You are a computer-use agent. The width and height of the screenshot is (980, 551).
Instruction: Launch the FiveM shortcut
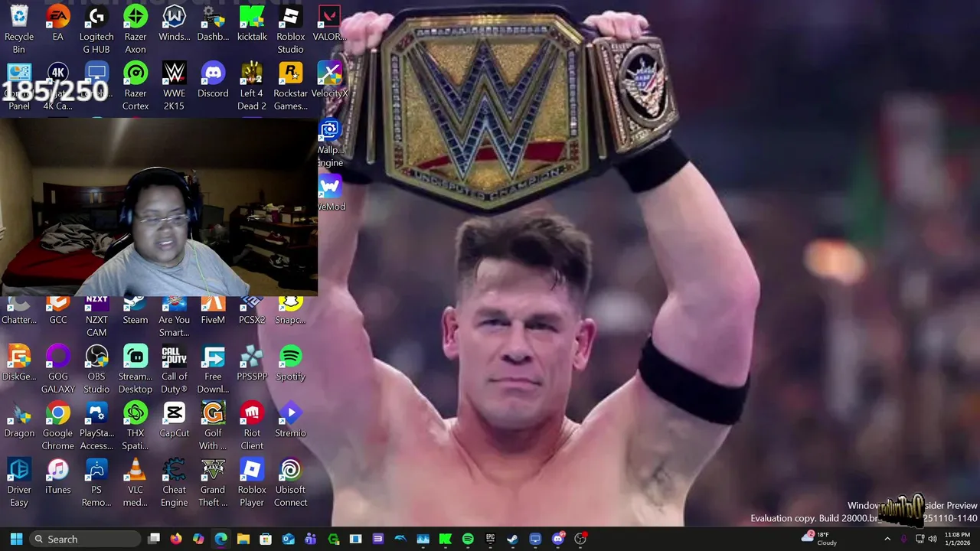(x=213, y=310)
